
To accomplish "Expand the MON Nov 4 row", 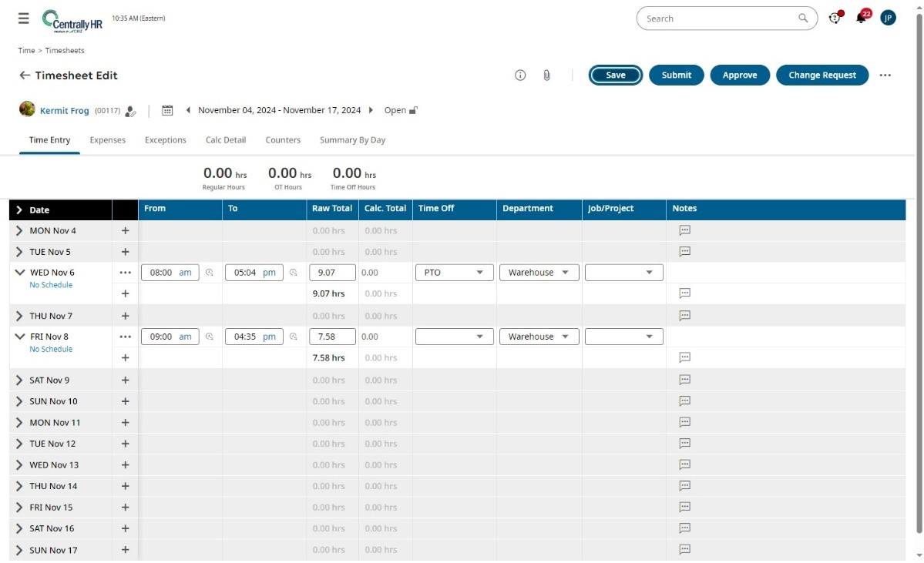I will click(18, 231).
